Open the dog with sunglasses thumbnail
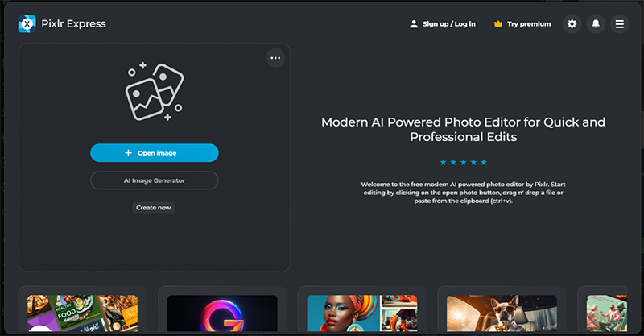 [502, 313]
